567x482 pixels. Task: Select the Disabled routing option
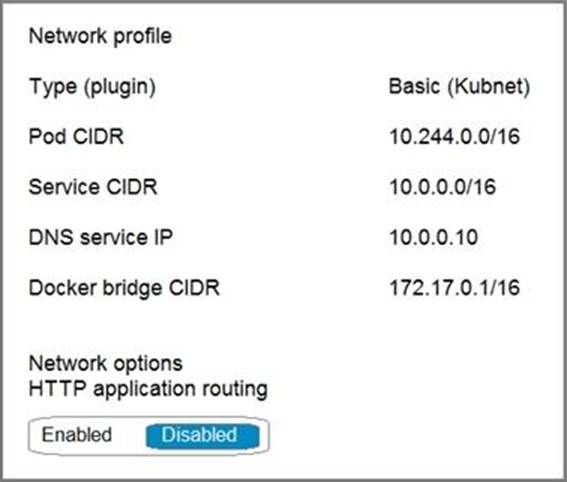pyautogui.click(x=202, y=435)
